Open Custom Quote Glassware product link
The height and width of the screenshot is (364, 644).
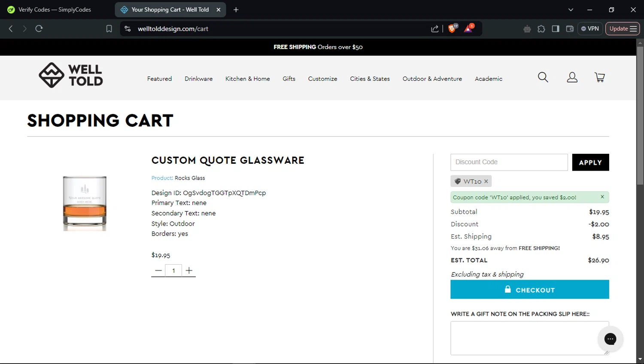[x=228, y=160]
